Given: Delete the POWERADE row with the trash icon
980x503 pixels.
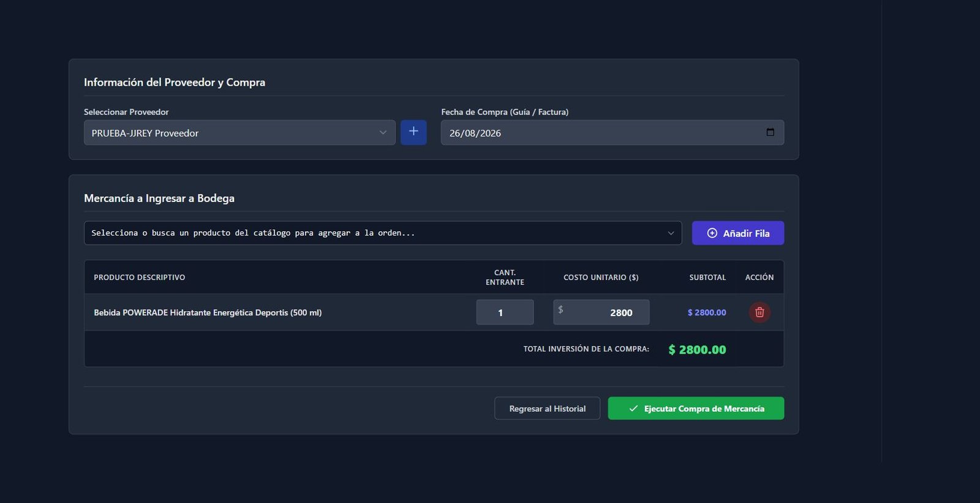Looking at the screenshot, I should [759, 312].
